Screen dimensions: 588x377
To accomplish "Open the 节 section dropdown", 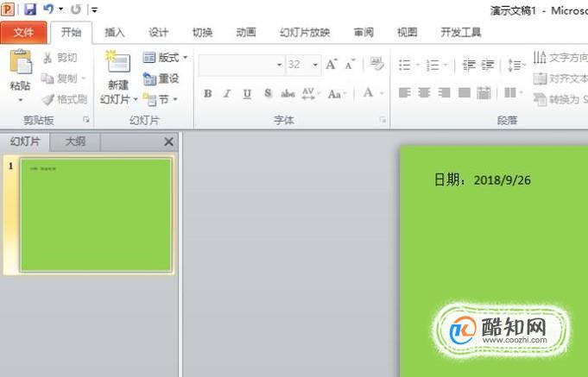I will (161, 100).
